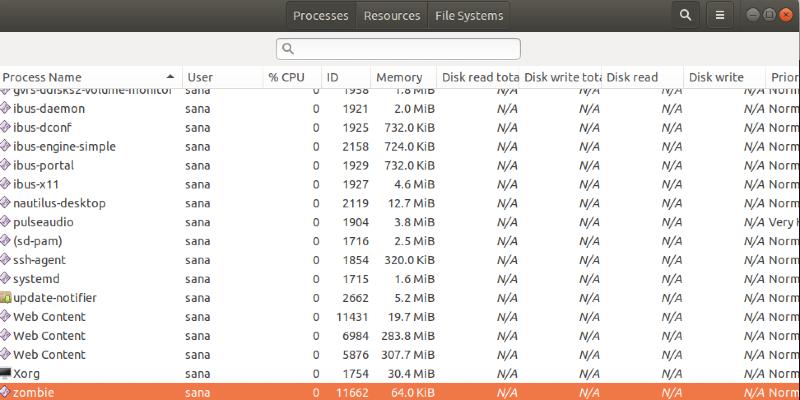Click the zombie process diamond icon

6,392
